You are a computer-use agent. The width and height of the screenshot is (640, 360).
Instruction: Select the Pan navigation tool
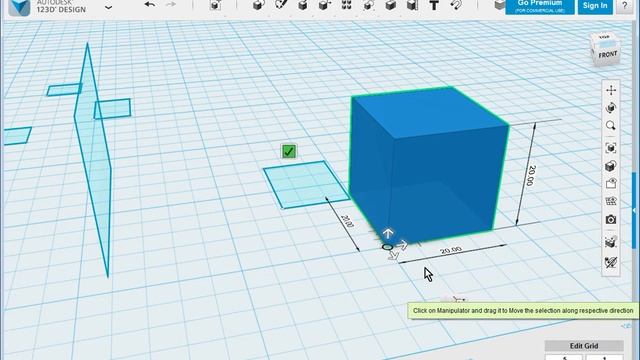pos(611,90)
